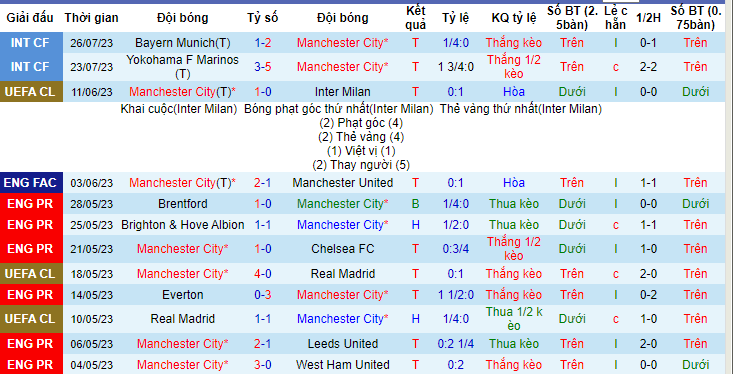
Task: Select the first INT CF league badge
Action: click(x=31, y=43)
